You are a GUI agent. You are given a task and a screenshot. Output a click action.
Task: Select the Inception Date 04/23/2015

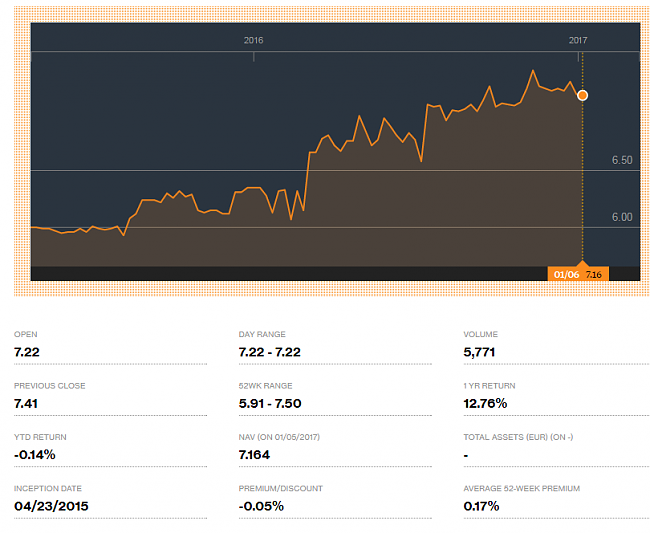(x=51, y=506)
